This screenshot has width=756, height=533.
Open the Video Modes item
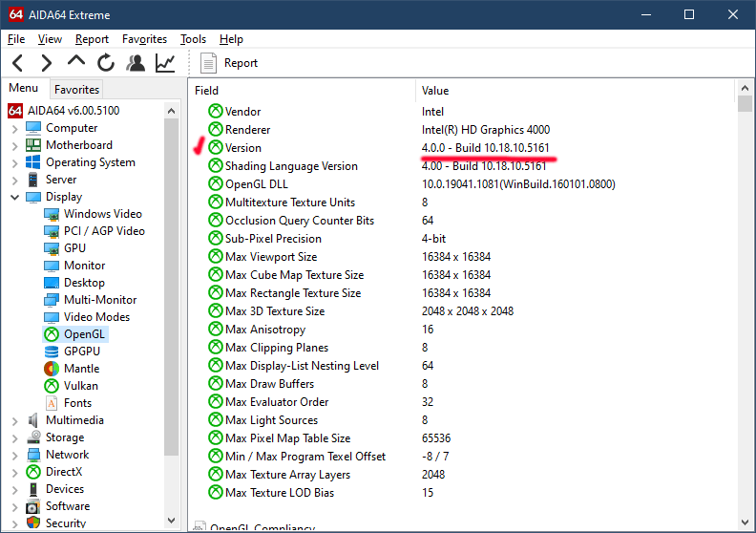click(x=87, y=317)
